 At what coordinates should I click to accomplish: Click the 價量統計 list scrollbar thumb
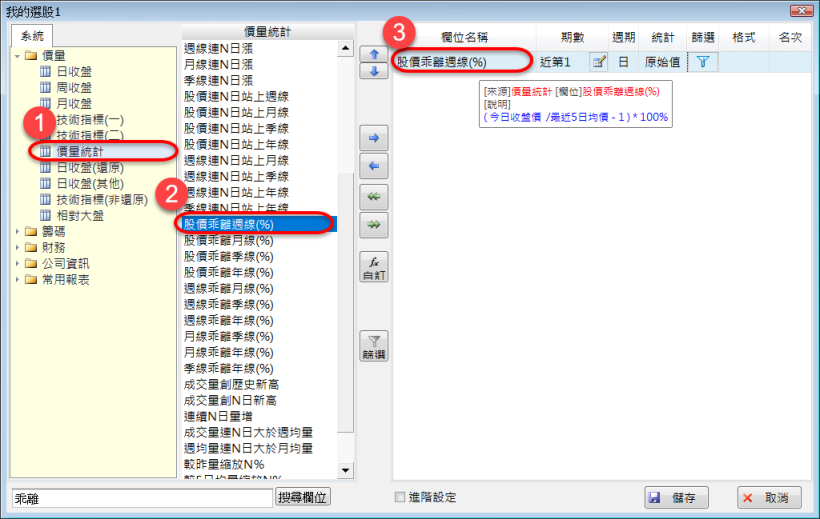click(345, 303)
